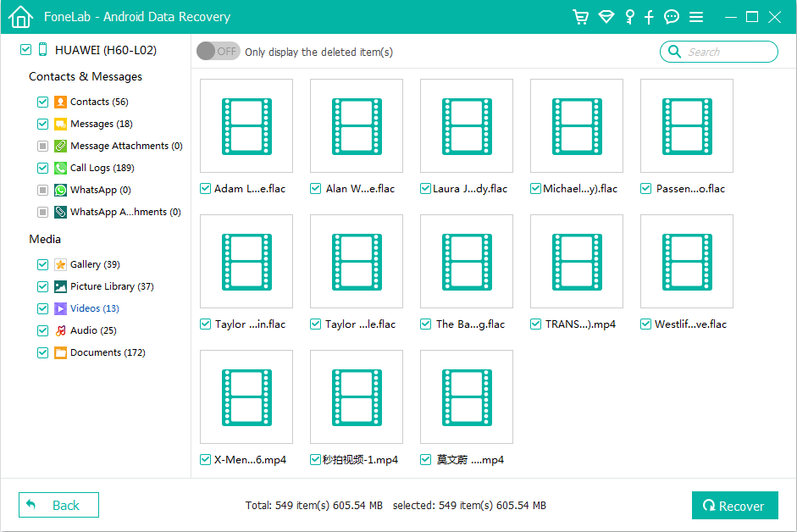Uncheck the Westlif...ve.flac file checkbox

coord(645,324)
